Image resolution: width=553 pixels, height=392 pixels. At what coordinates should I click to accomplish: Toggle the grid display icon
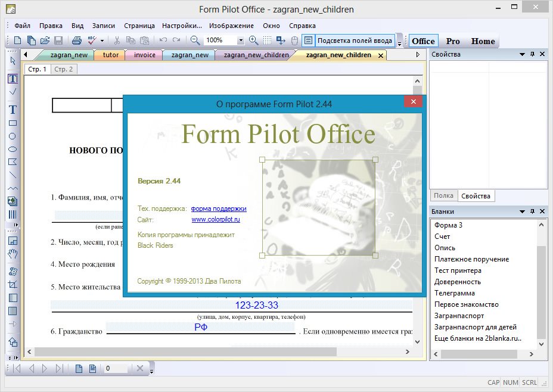coord(268,41)
